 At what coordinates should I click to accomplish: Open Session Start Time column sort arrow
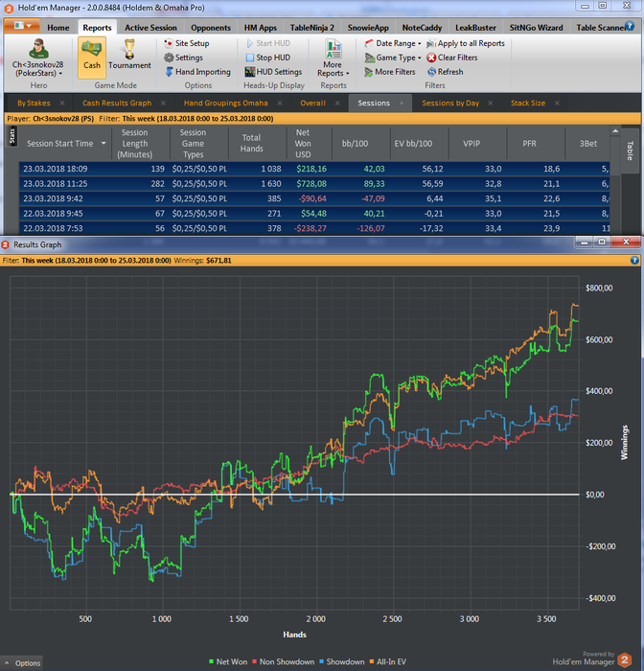pyautogui.click(x=103, y=144)
